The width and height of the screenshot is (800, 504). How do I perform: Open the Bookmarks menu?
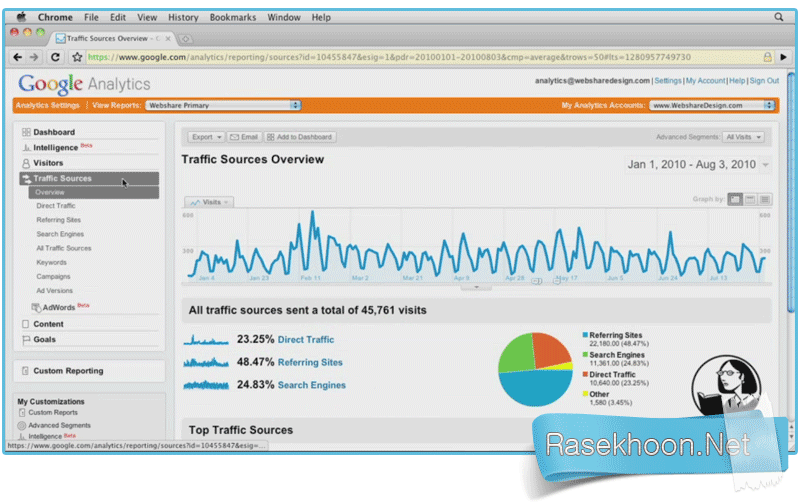233,17
